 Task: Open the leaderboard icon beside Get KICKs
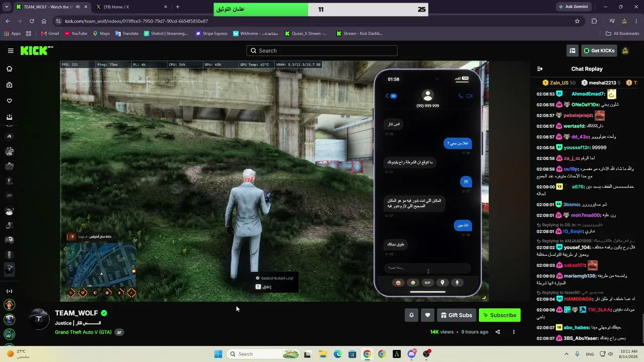pos(573,51)
